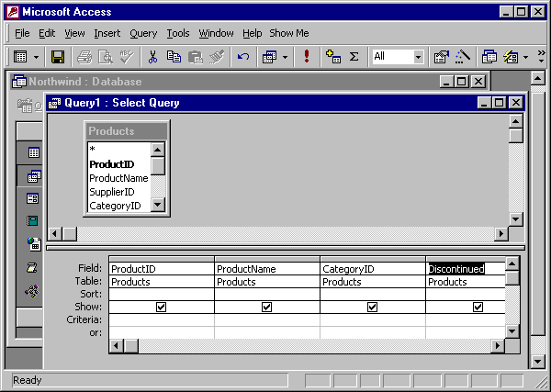Uncheck Show box for Discontinued column
Image resolution: width=551 pixels, height=392 pixels.
[x=478, y=308]
